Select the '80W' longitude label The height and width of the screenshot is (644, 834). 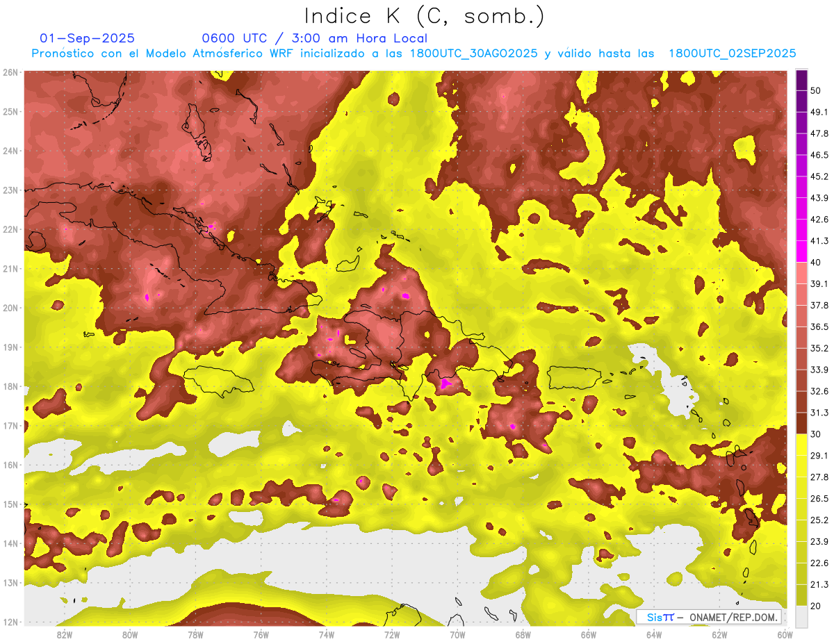point(130,634)
